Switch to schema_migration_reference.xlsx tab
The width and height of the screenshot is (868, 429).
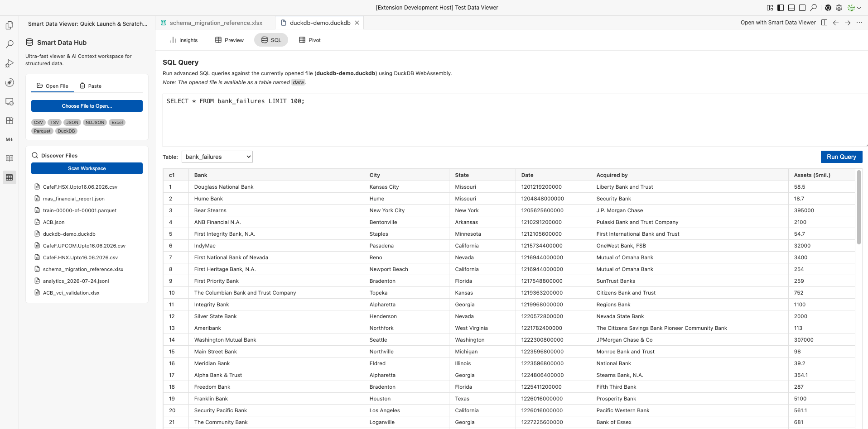pyautogui.click(x=215, y=23)
